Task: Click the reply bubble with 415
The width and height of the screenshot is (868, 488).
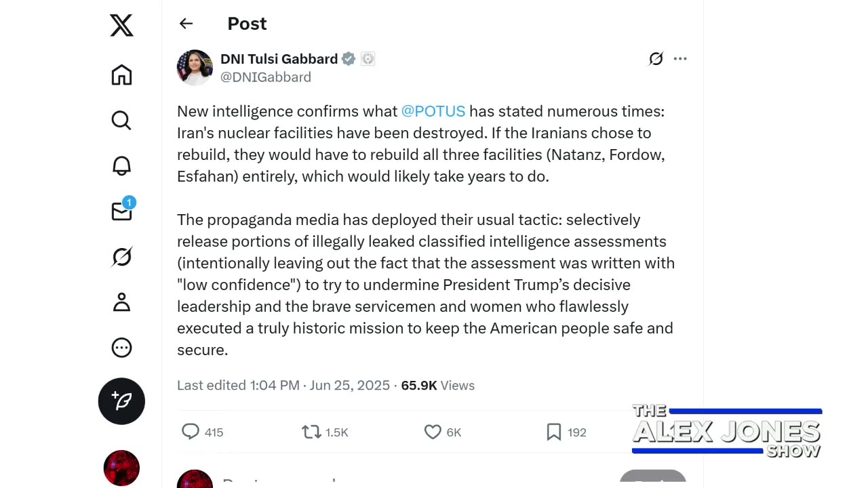Action: tap(191, 432)
